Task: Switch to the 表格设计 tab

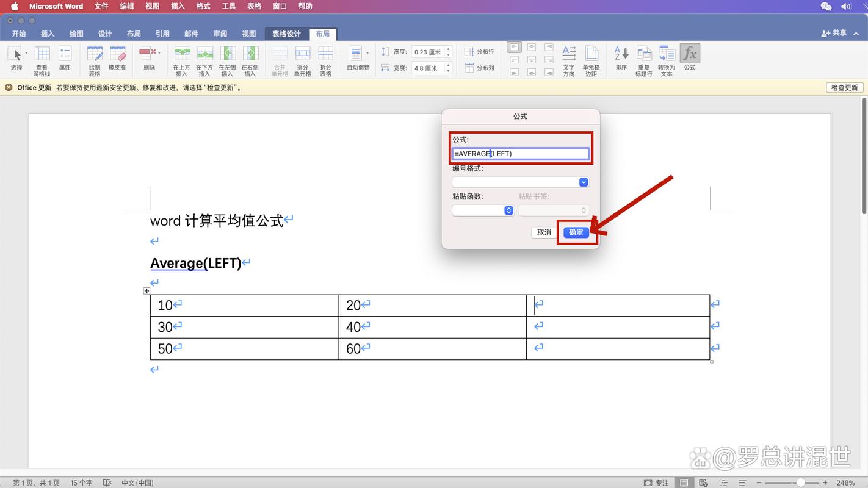Action: 287,34
